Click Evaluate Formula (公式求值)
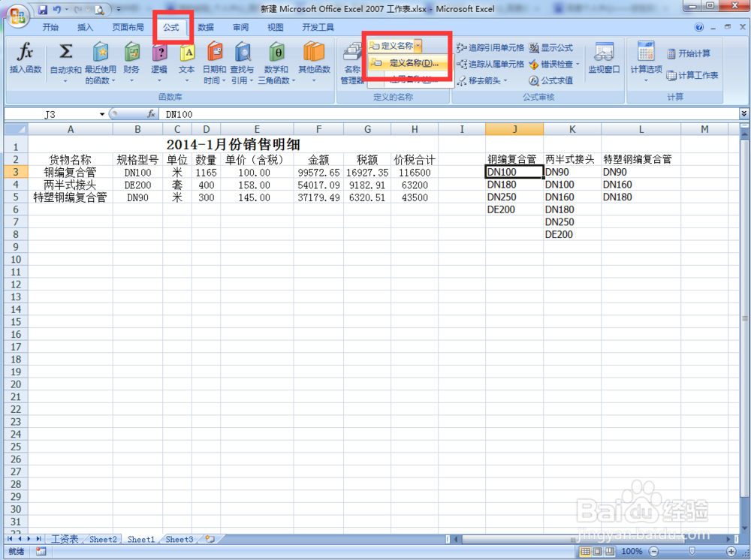The height and width of the screenshot is (560, 751). click(550, 80)
